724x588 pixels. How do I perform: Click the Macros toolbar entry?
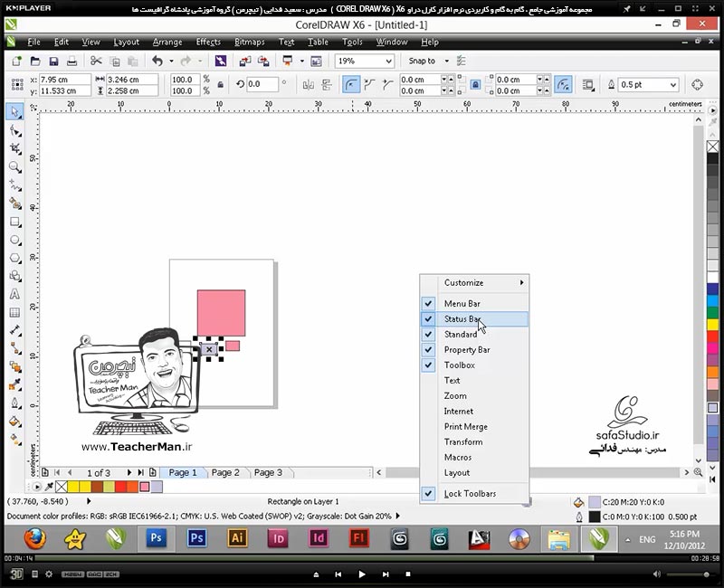(474, 458)
